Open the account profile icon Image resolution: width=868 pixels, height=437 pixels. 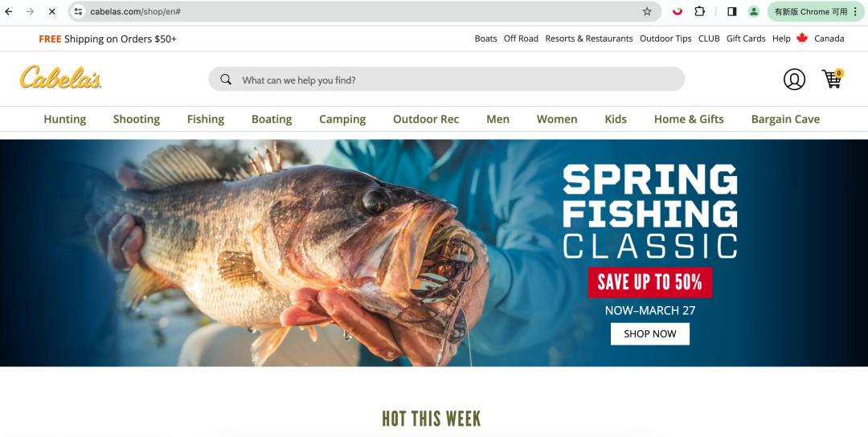pos(794,79)
